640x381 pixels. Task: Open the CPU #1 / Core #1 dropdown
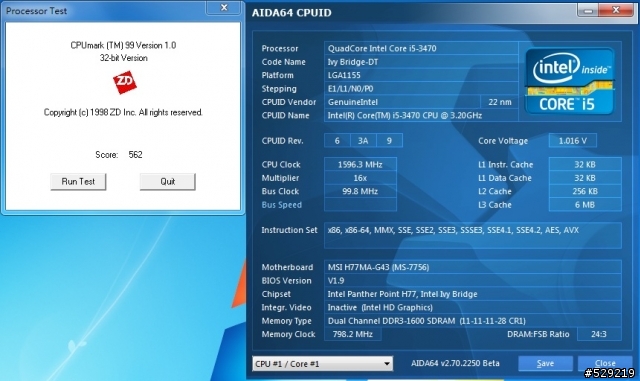[x=322, y=363]
